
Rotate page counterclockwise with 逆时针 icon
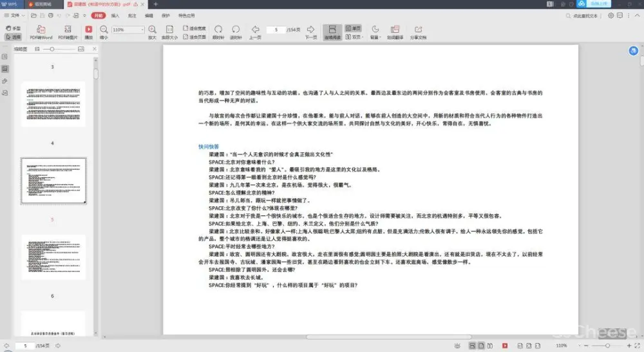[236, 30]
